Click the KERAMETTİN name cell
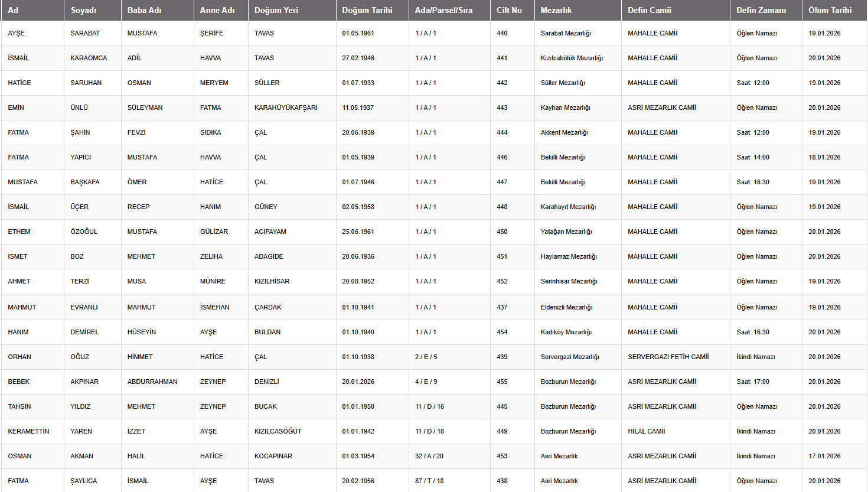 coord(28,431)
